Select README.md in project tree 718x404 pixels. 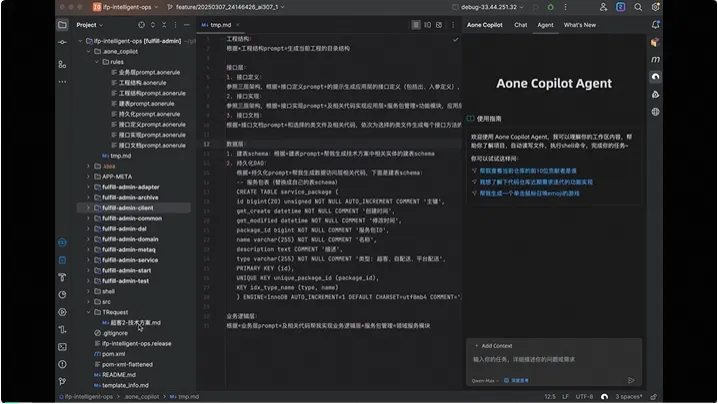[x=119, y=375]
